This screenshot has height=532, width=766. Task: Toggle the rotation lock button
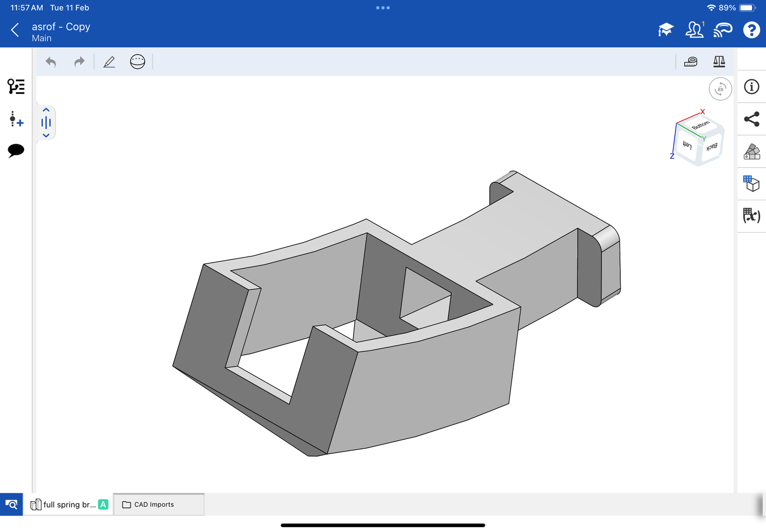(x=720, y=89)
